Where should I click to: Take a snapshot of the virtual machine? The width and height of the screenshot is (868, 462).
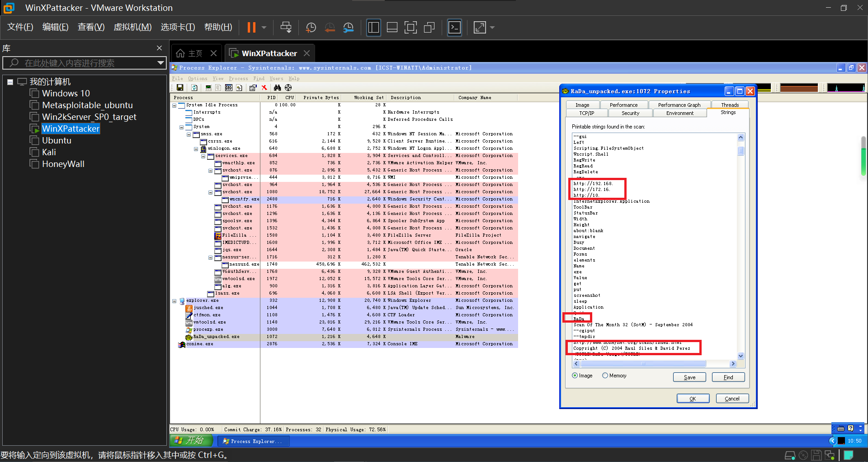click(311, 28)
